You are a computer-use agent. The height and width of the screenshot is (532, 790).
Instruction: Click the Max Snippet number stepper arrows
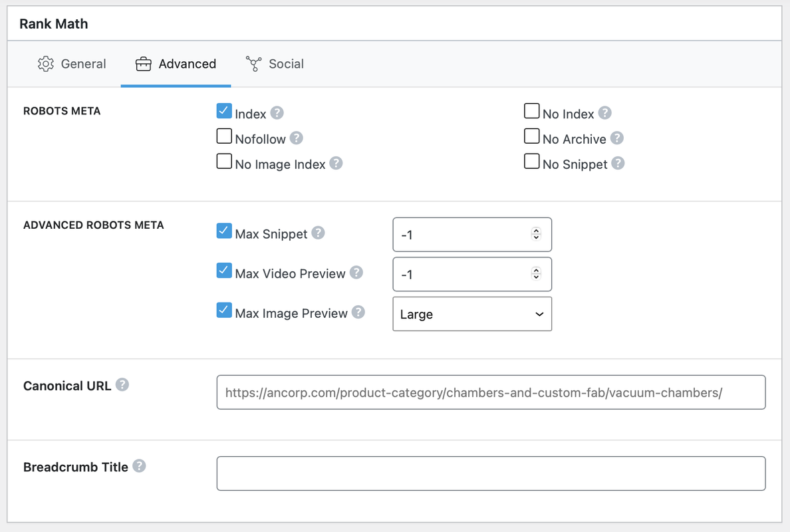click(536, 234)
